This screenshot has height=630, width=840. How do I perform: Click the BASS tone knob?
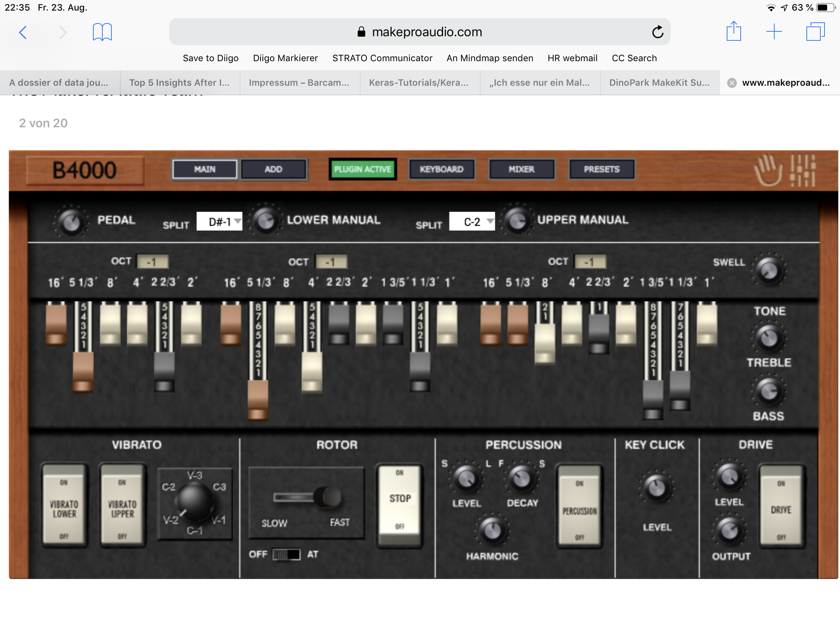click(x=769, y=391)
